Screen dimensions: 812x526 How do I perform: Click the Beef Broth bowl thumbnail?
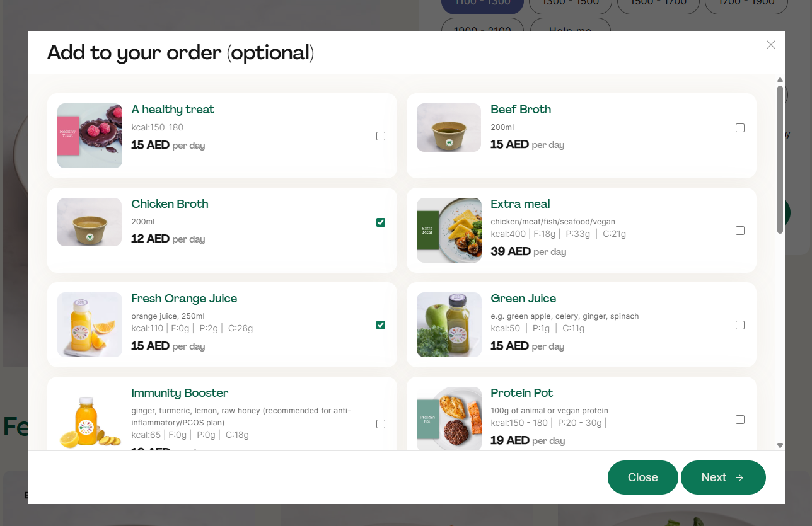[x=449, y=128]
